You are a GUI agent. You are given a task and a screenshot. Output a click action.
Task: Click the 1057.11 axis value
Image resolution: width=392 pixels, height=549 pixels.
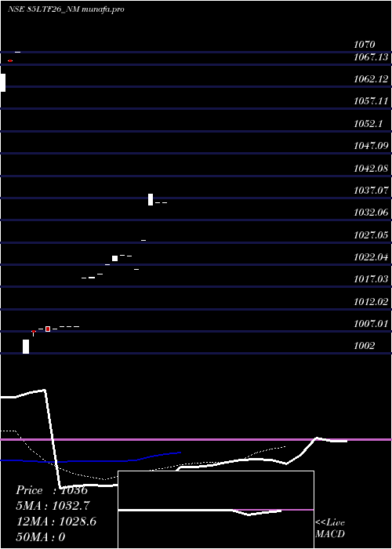point(371,101)
